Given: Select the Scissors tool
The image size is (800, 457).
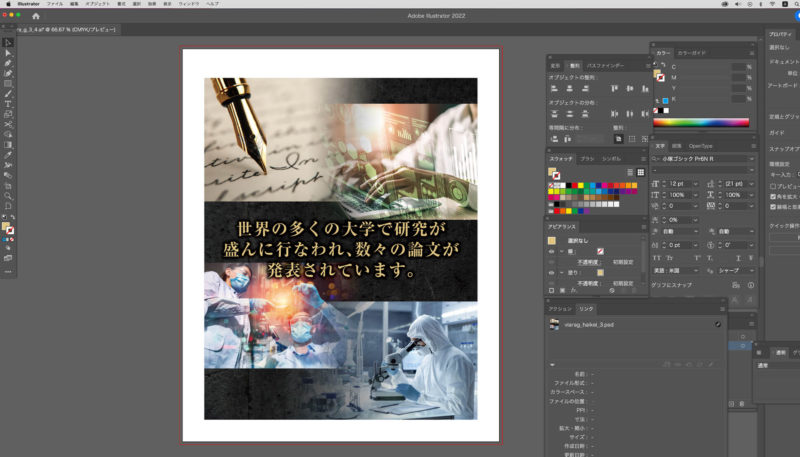Looking at the screenshot, I should pyautogui.click(x=8, y=124).
